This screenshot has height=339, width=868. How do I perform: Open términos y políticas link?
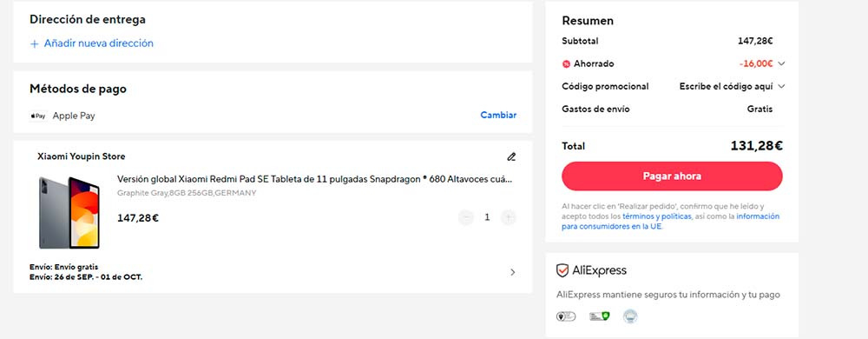(657, 216)
